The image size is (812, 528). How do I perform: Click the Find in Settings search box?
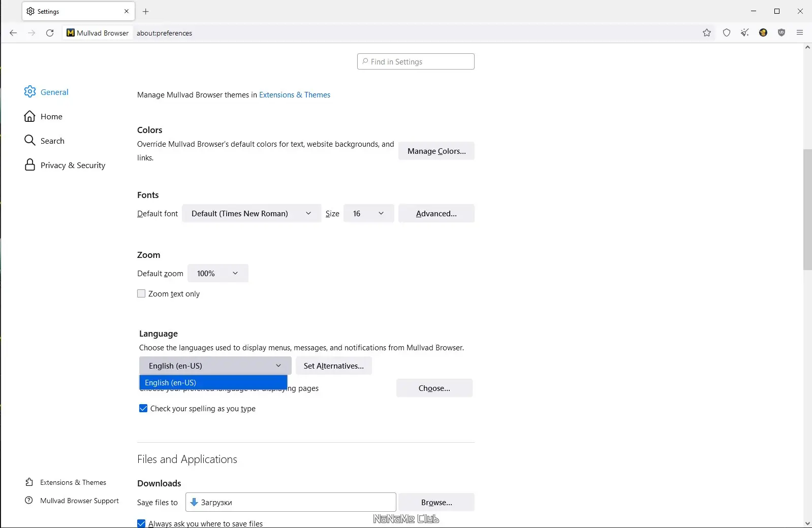point(416,61)
